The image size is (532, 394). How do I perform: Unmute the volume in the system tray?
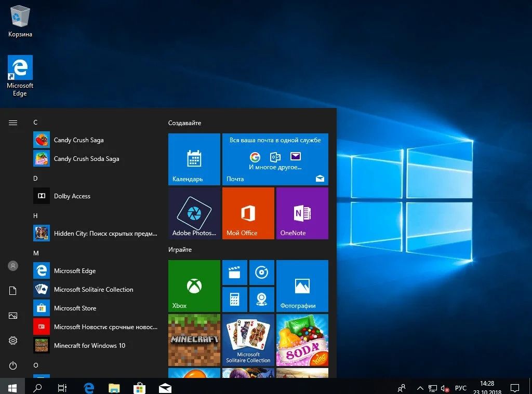tap(444, 387)
